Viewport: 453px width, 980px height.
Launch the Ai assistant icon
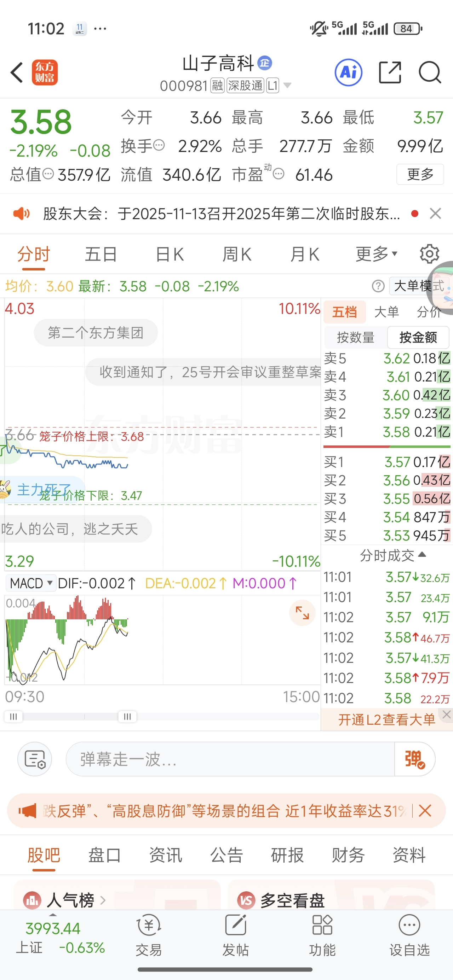(x=348, y=72)
